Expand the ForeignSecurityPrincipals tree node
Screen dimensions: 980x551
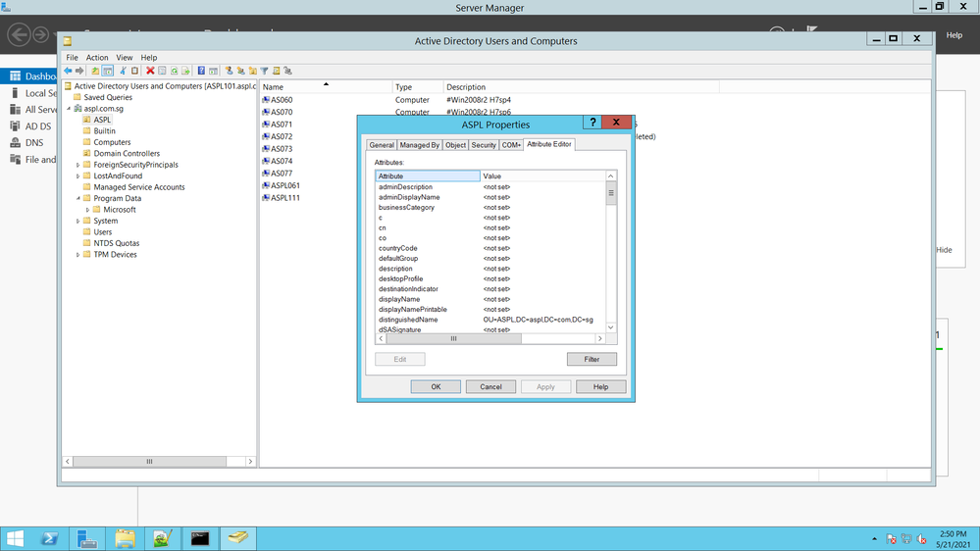[78, 165]
